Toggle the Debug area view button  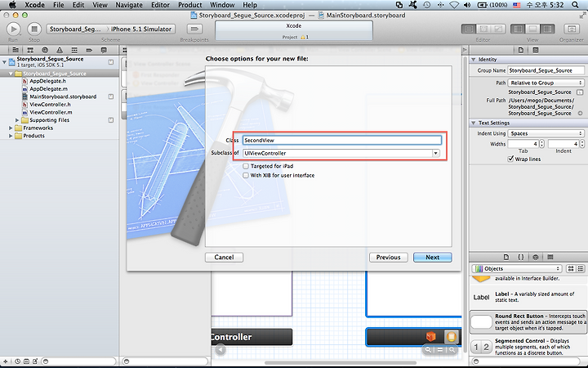(532, 29)
